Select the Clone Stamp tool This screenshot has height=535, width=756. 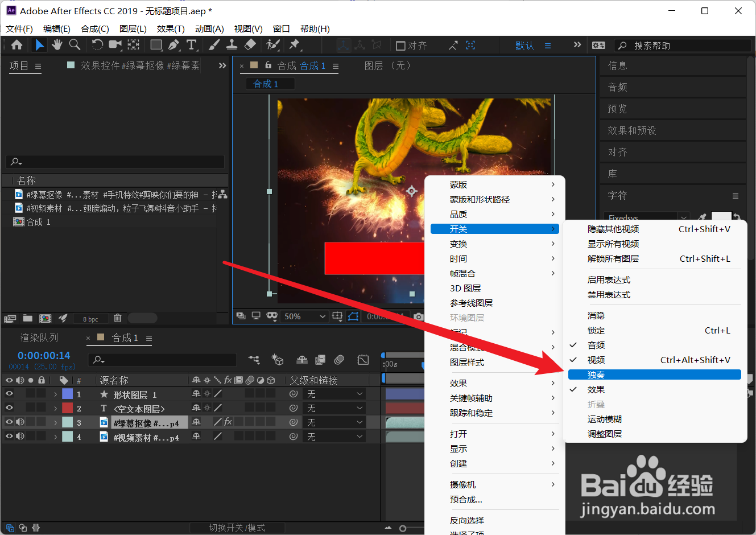click(232, 45)
